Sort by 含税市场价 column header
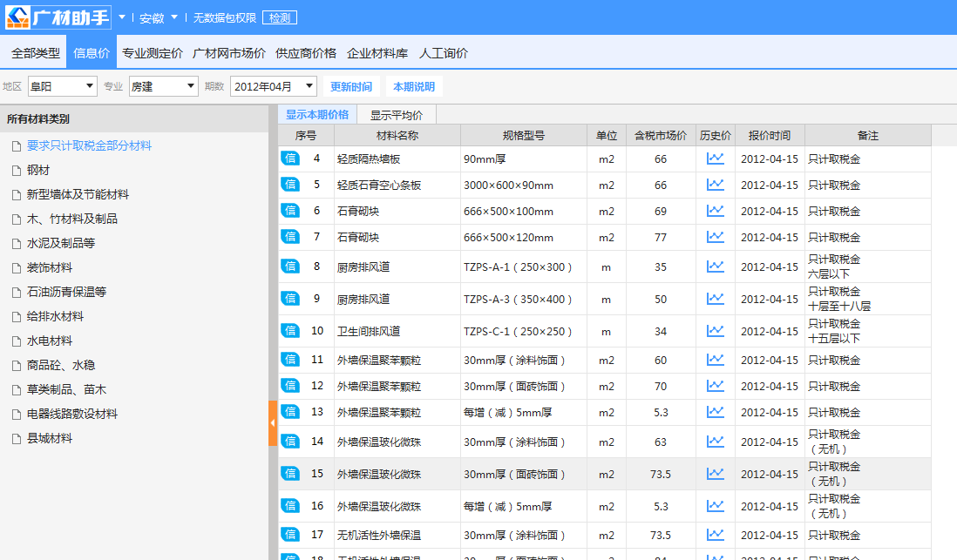Image resolution: width=957 pixels, height=560 pixels. pyautogui.click(x=661, y=135)
